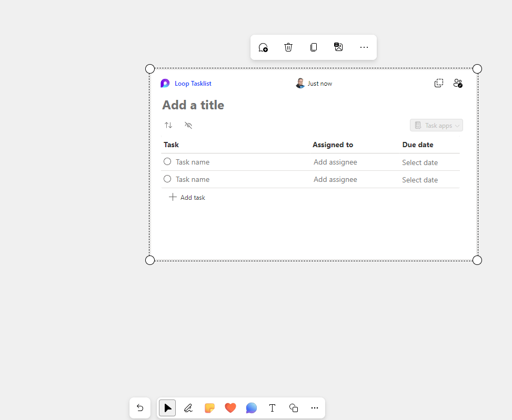Mark the second task complete circle
This screenshot has height=420, width=512.
click(167, 179)
